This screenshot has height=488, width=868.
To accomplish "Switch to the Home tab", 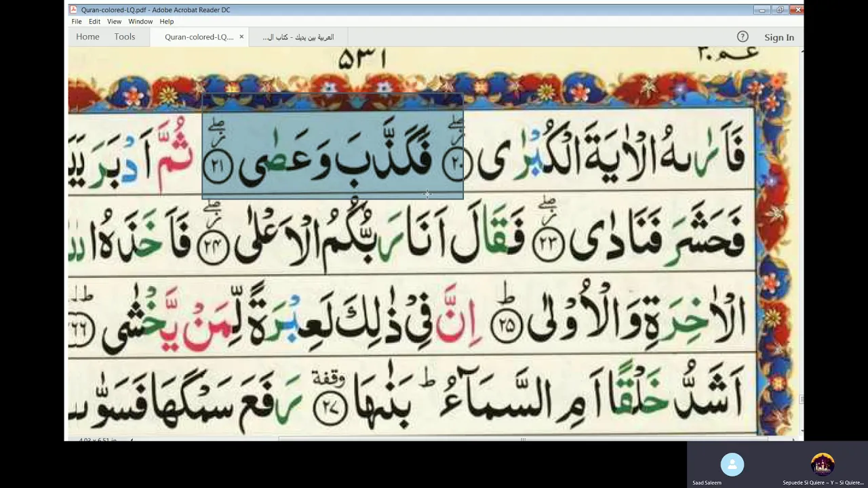I will pos(87,37).
